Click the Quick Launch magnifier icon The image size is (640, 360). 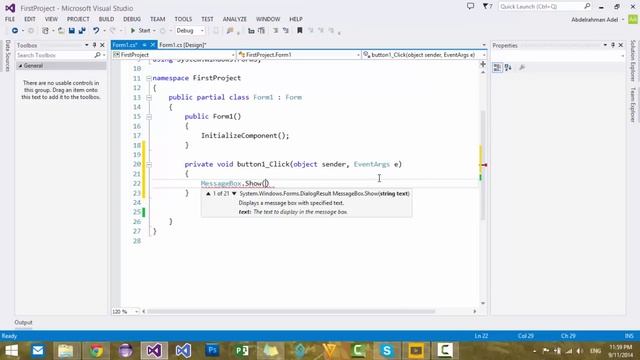point(587,7)
